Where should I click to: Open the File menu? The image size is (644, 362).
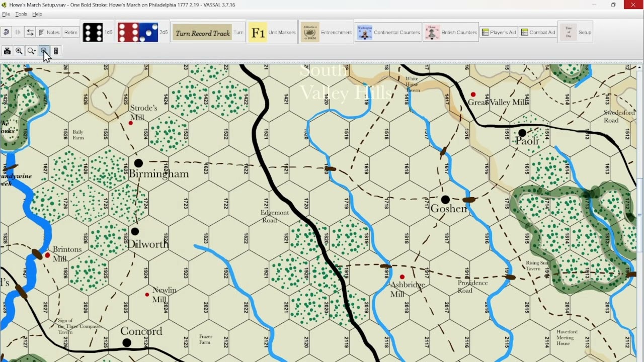point(6,14)
